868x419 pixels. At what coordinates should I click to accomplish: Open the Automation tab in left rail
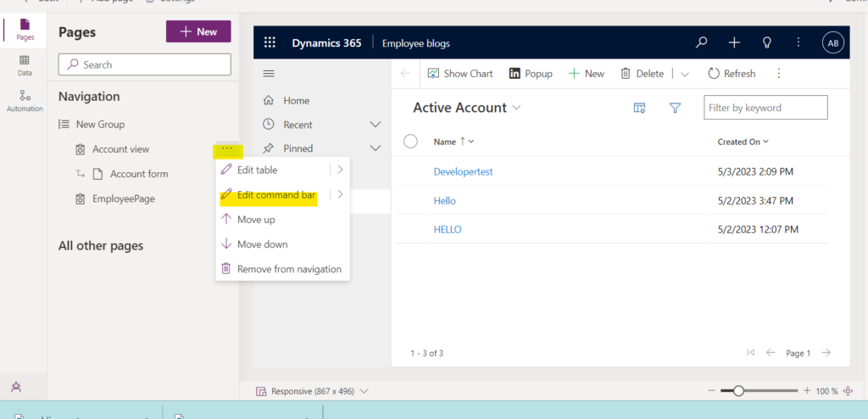[25, 101]
